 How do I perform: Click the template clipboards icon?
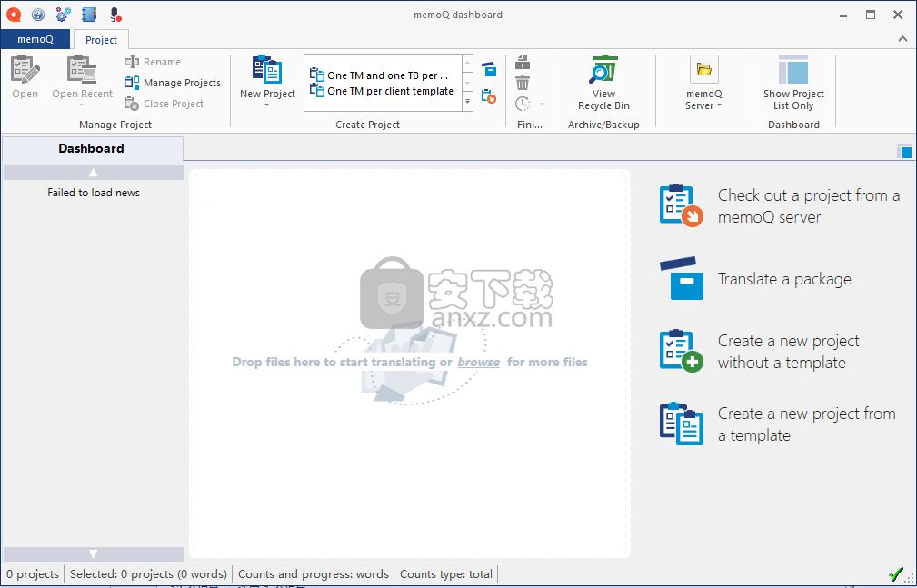pos(682,424)
